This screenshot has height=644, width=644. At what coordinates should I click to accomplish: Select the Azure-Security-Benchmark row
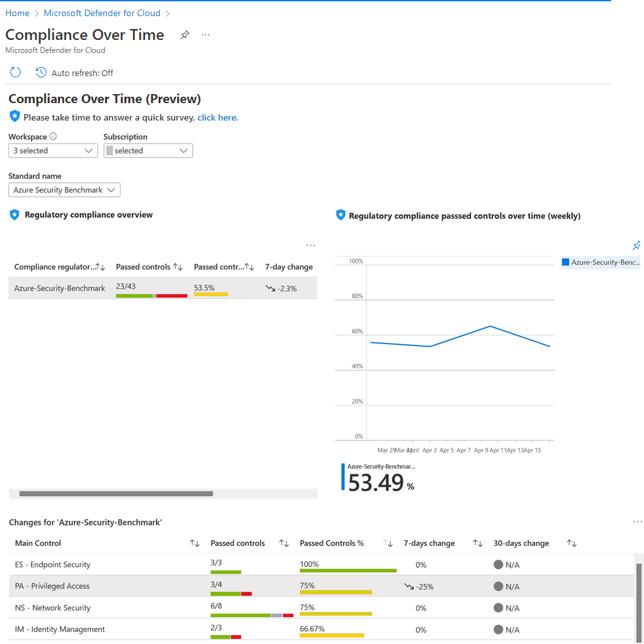(x=59, y=288)
